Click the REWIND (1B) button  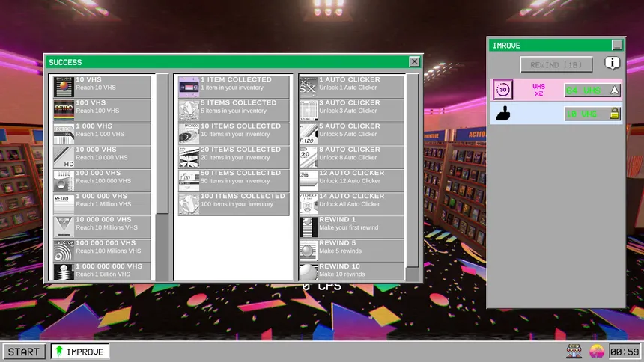pyautogui.click(x=556, y=65)
